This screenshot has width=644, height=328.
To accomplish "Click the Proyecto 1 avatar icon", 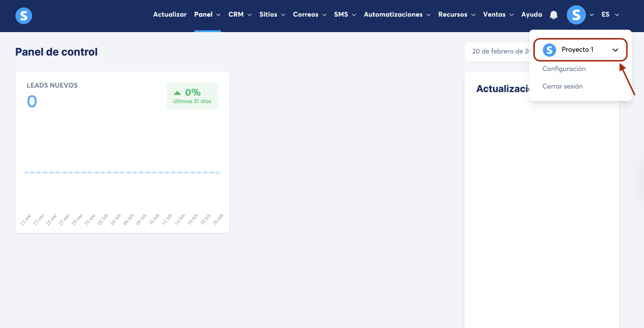I will (x=549, y=50).
